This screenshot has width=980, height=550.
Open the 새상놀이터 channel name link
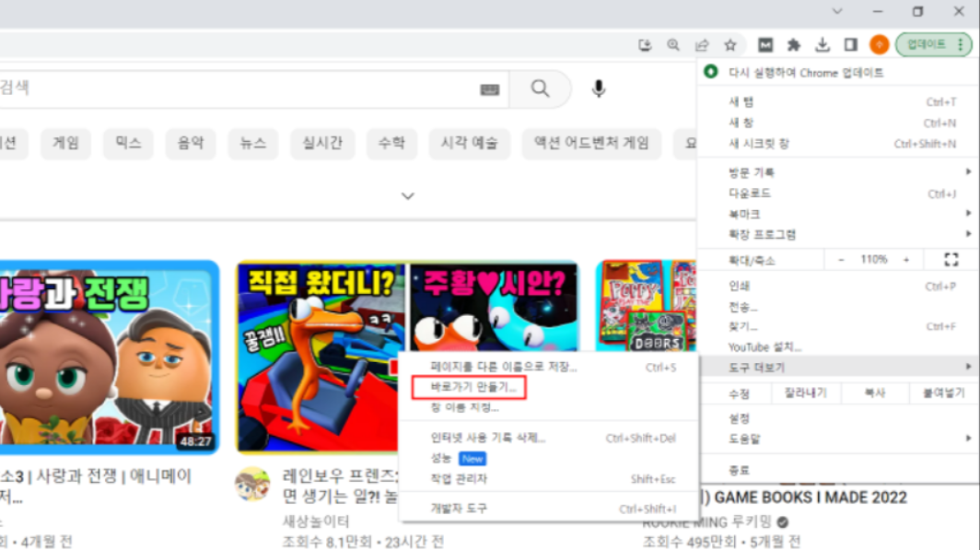click(x=316, y=521)
